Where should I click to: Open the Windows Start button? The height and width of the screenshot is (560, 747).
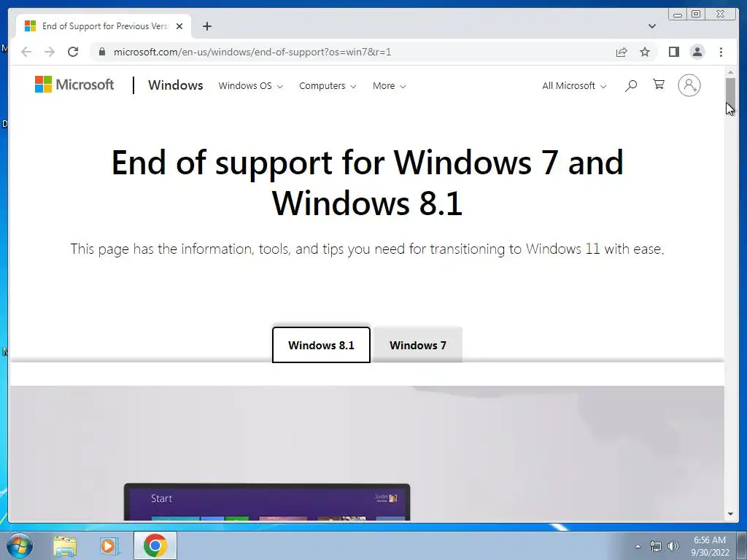tap(20, 545)
